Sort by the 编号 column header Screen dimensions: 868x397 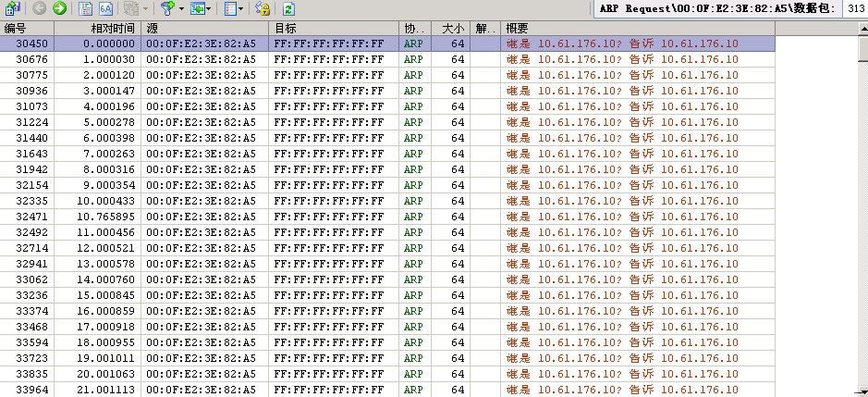[x=27, y=29]
